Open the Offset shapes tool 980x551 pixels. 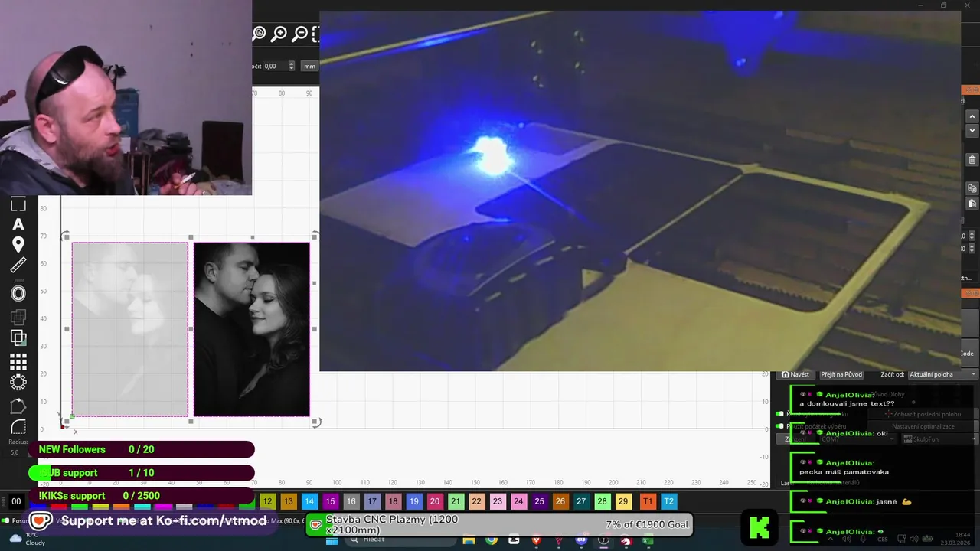[x=18, y=293]
